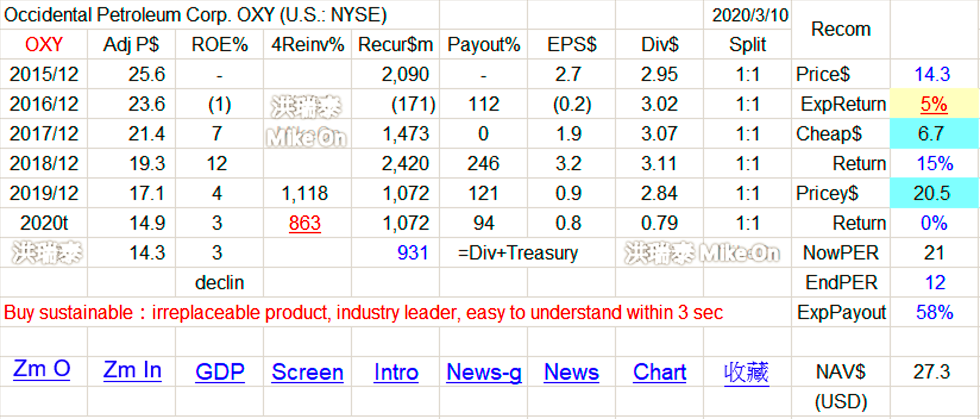This screenshot has width=980, height=419.
Task: Click the EPS$ value 3.2
Action: click(x=568, y=164)
